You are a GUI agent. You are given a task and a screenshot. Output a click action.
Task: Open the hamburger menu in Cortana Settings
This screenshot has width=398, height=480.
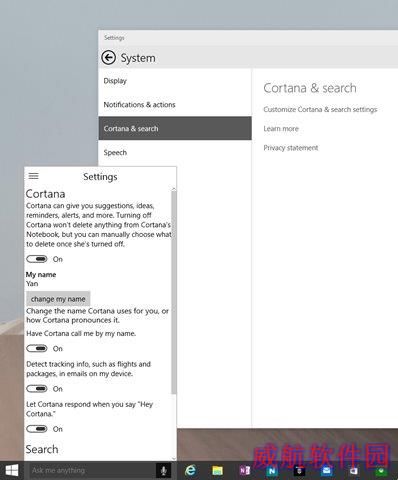point(33,176)
